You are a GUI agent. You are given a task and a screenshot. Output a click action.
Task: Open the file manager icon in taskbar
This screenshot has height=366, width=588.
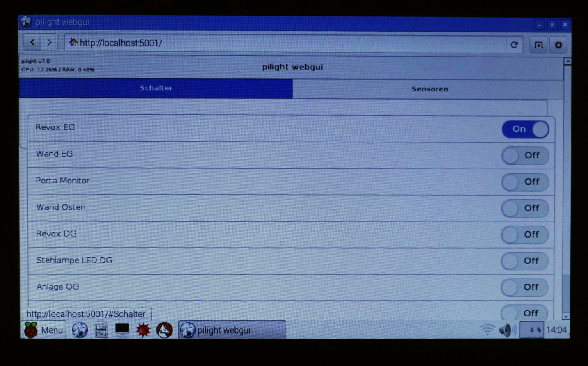101,330
